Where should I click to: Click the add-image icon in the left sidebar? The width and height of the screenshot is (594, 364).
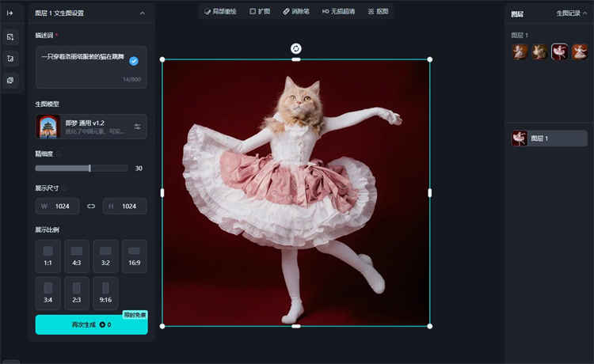pyautogui.click(x=10, y=37)
